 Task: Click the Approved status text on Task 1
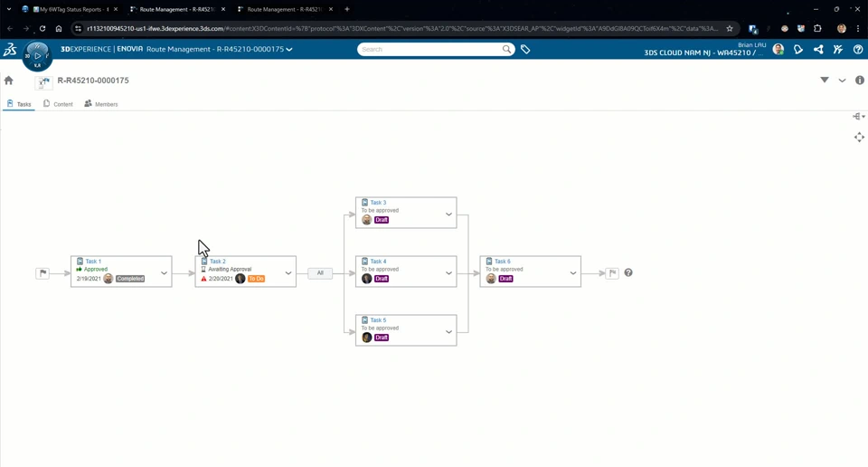point(96,269)
